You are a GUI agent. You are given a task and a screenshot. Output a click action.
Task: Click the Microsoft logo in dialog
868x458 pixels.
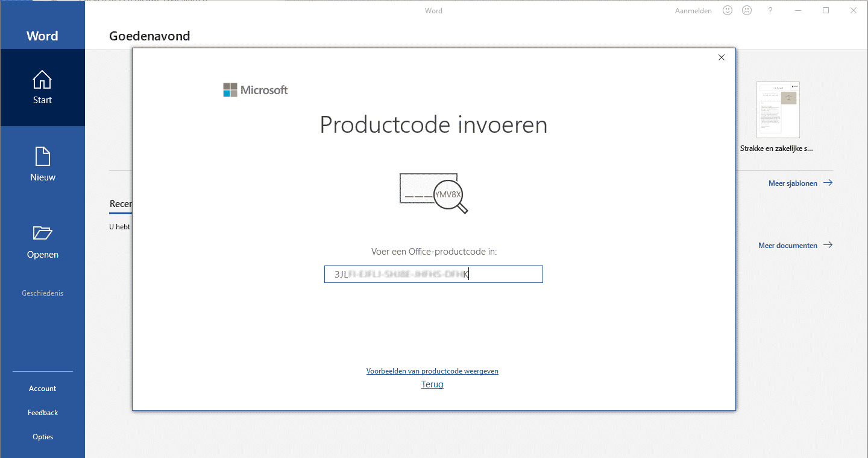click(x=255, y=90)
